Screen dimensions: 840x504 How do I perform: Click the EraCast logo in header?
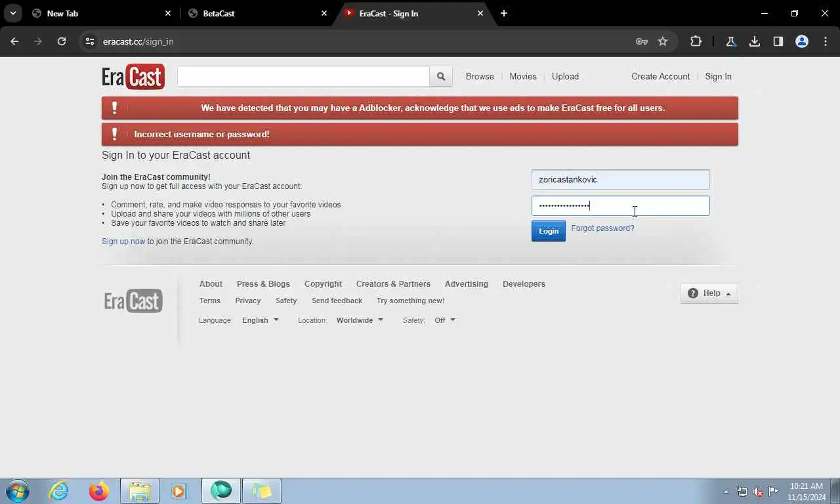coord(133,77)
